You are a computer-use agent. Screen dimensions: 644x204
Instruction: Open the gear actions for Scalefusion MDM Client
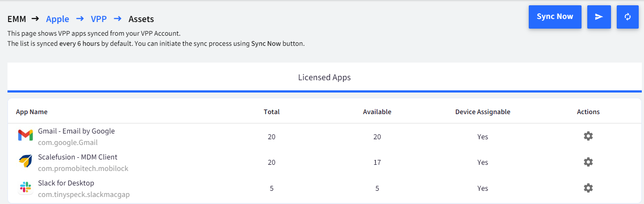(588, 162)
